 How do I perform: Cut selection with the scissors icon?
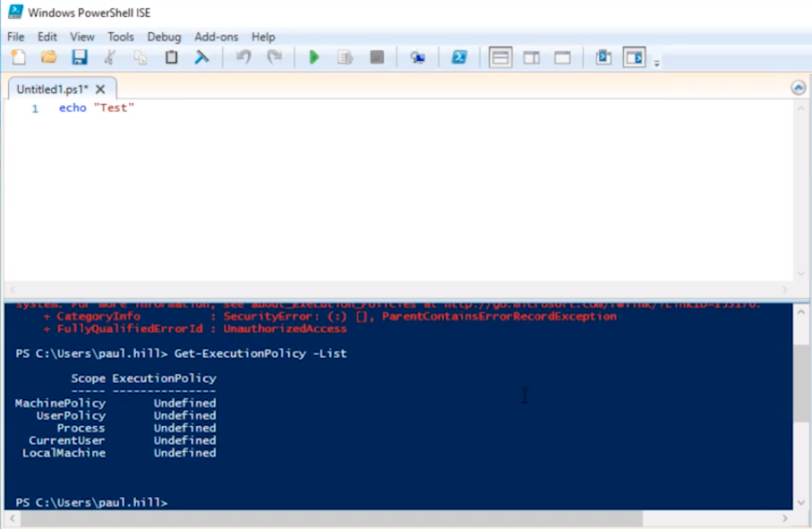click(110, 57)
